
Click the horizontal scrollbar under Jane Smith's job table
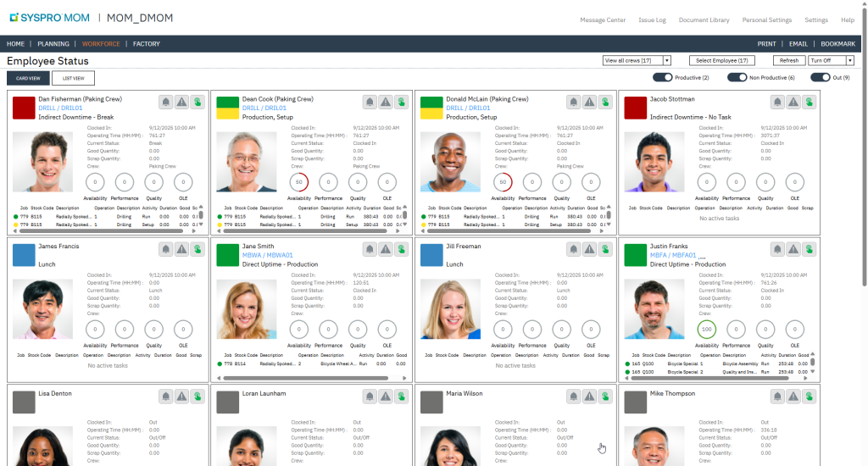click(x=305, y=379)
